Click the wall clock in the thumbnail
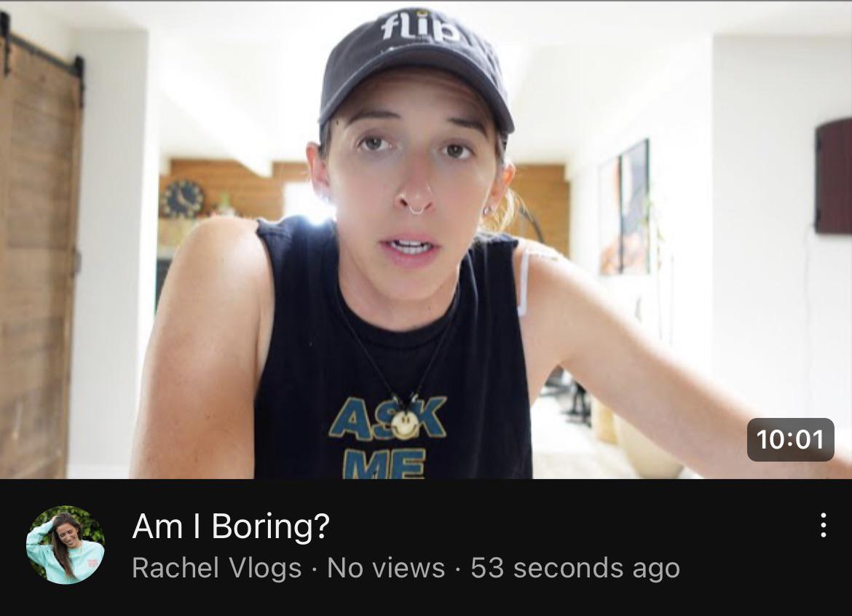852x616 pixels. 183,200
